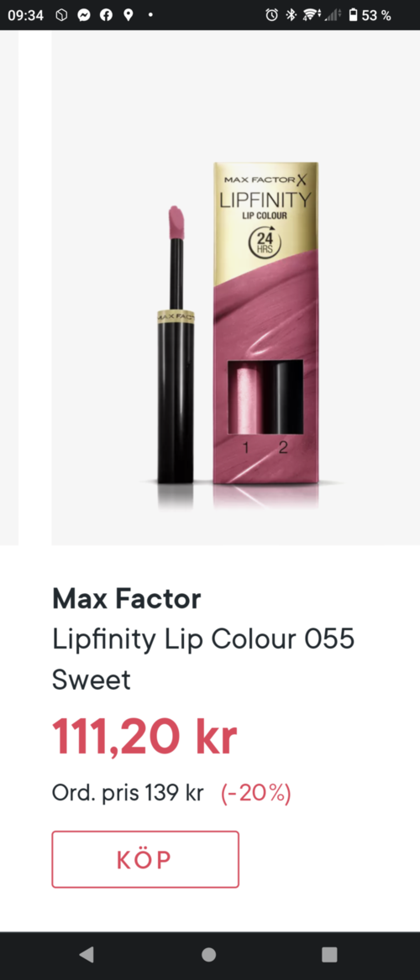420x980 pixels.
Task: Tap the battery icon in status bar
Action: (353, 15)
